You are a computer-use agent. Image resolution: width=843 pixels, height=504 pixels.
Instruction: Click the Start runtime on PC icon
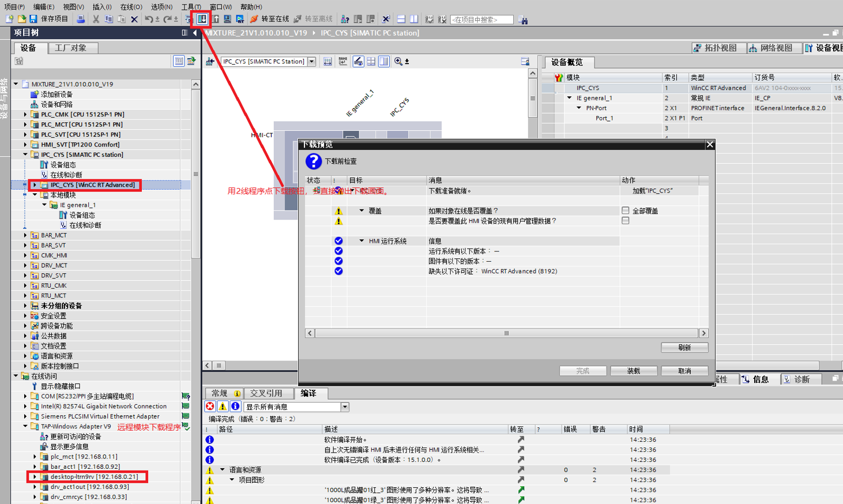point(240,19)
